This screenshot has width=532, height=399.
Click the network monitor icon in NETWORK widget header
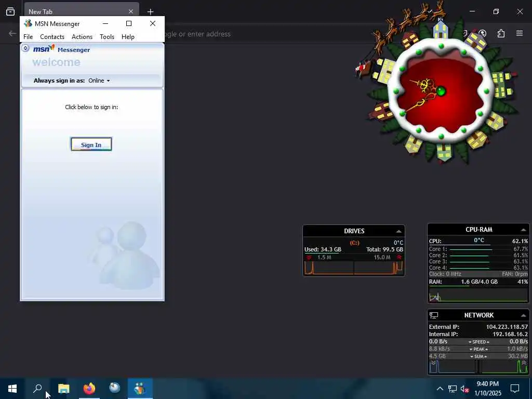point(434,315)
